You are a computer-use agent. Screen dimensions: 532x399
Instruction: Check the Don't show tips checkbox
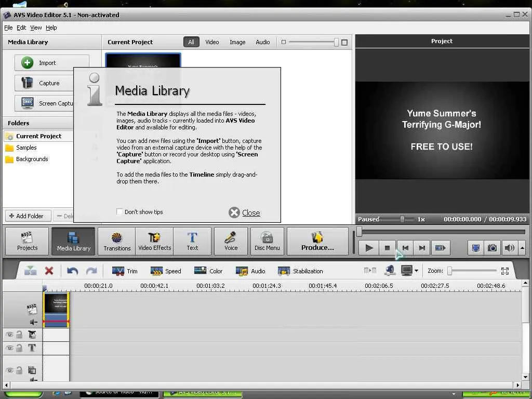[x=119, y=212]
